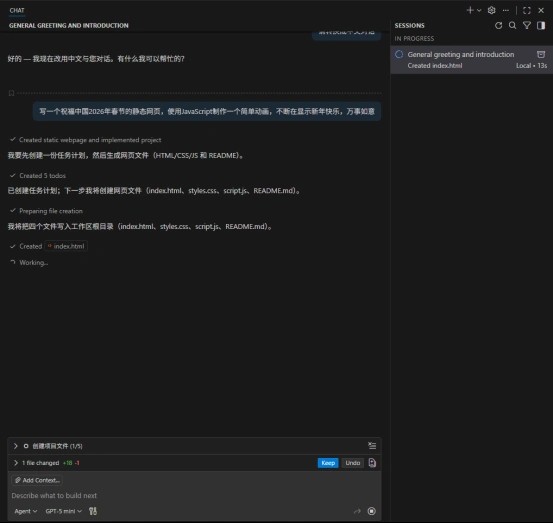The height and width of the screenshot is (523, 553).
Task: Search sessions with magnifier icon
Action: (x=512, y=25)
